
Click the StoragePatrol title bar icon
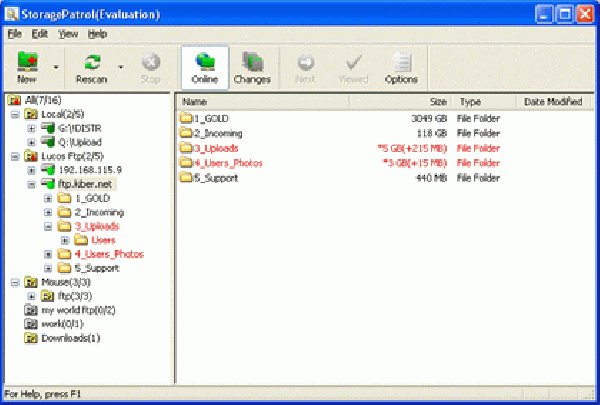pyautogui.click(x=12, y=14)
